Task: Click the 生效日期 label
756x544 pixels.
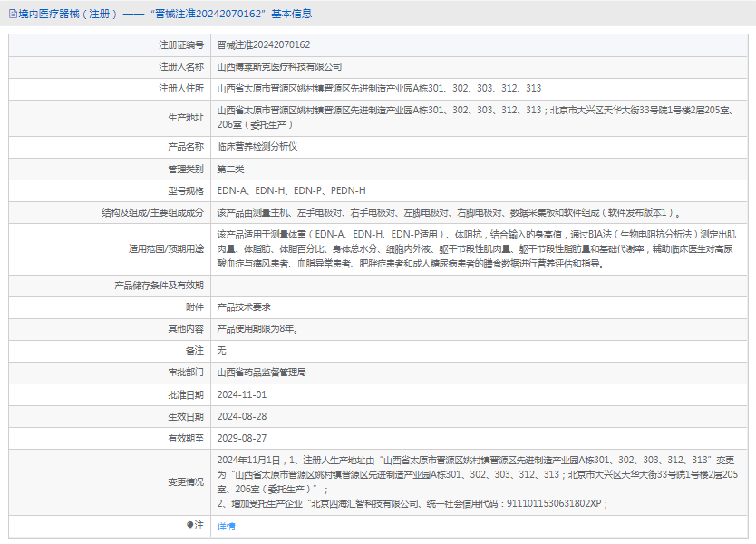Action: 186,417
